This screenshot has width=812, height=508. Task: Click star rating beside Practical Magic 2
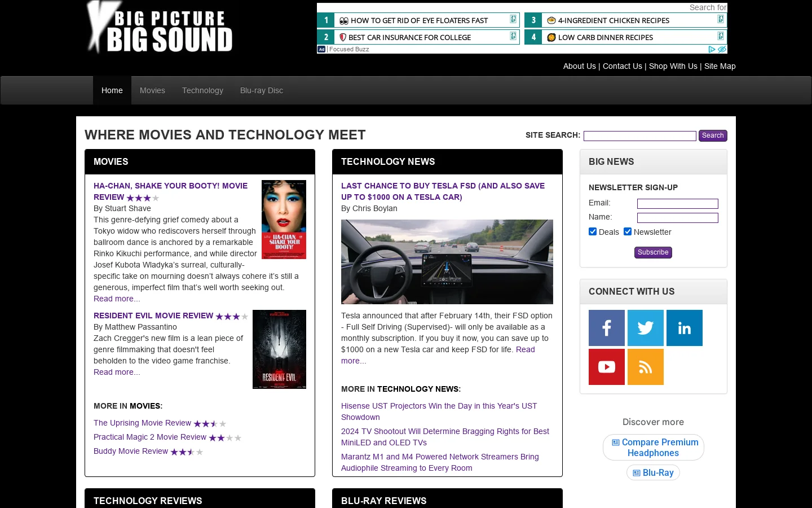coord(225,438)
